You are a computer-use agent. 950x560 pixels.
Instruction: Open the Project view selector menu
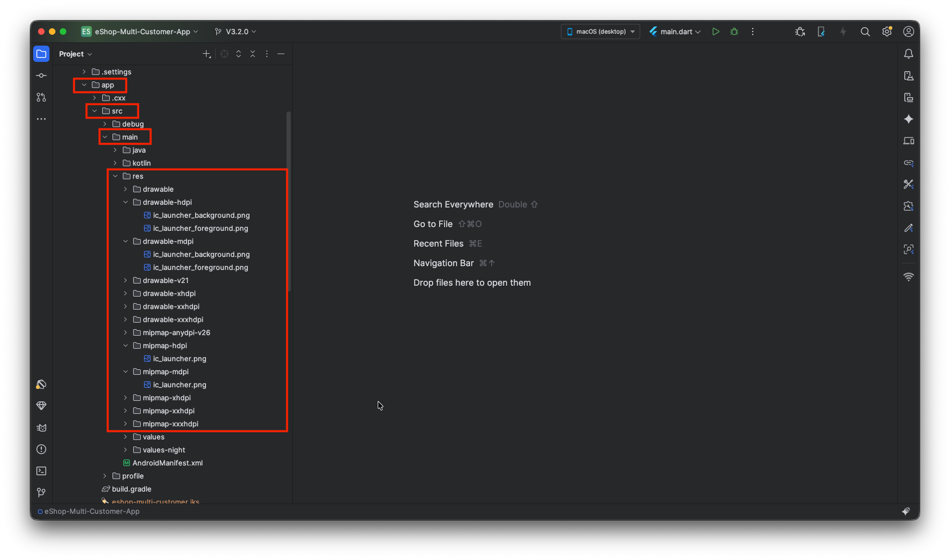76,54
